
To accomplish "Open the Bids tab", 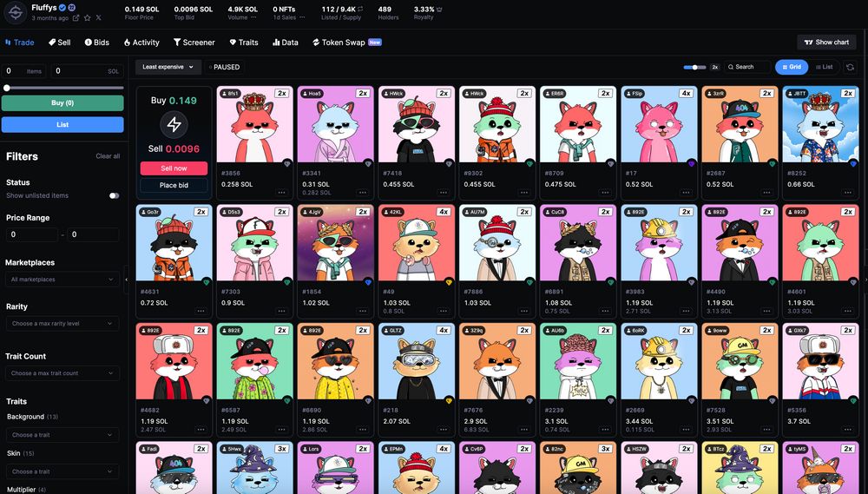I will pyautogui.click(x=97, y=42).
